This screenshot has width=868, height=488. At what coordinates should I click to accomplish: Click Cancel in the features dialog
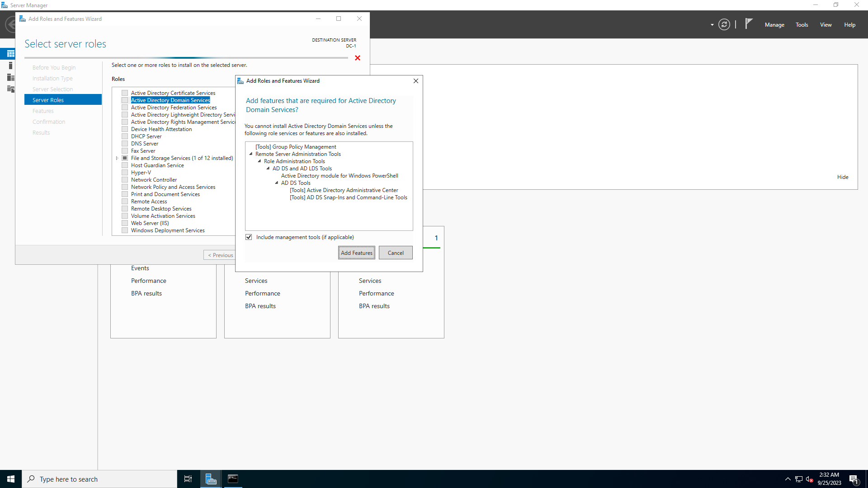[396, 253]
